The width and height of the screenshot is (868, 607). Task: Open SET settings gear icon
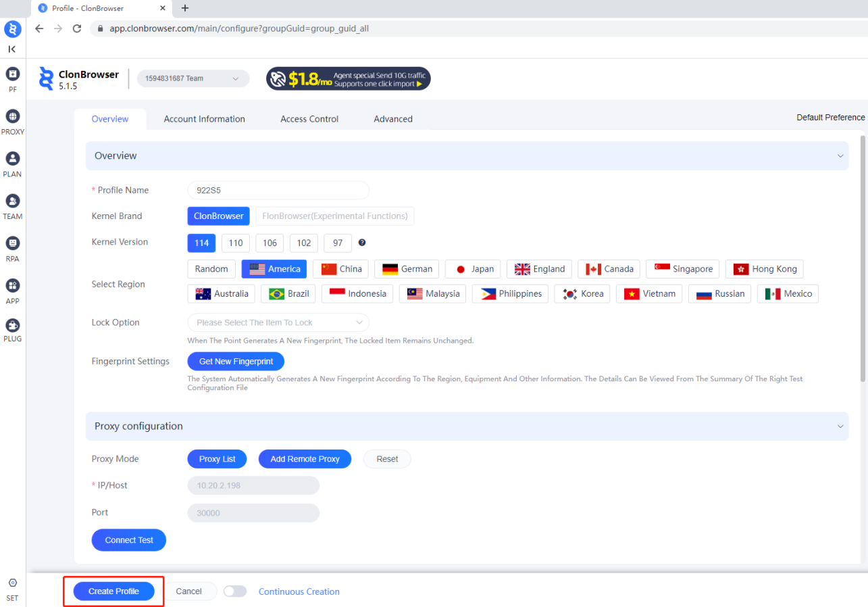pos(12,583)
